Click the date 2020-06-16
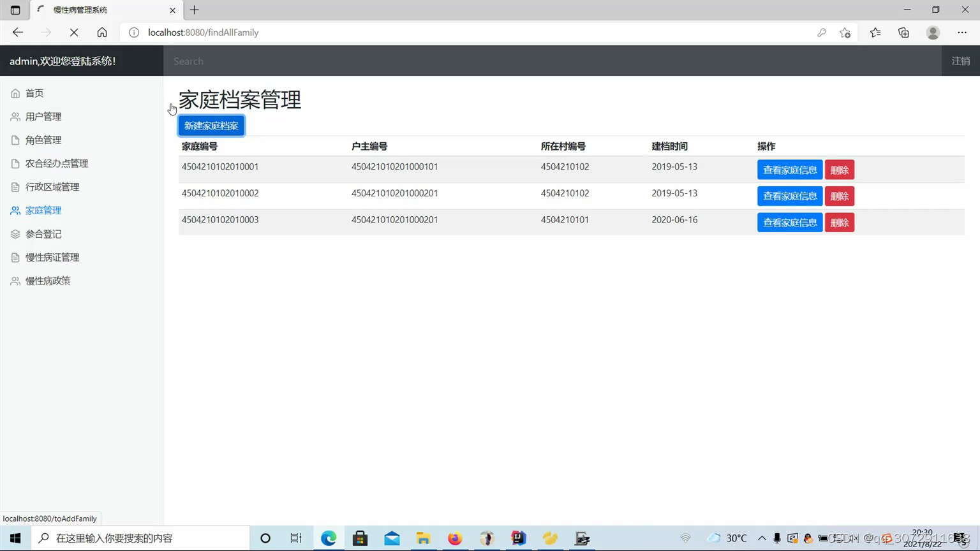 pos(674,220)
